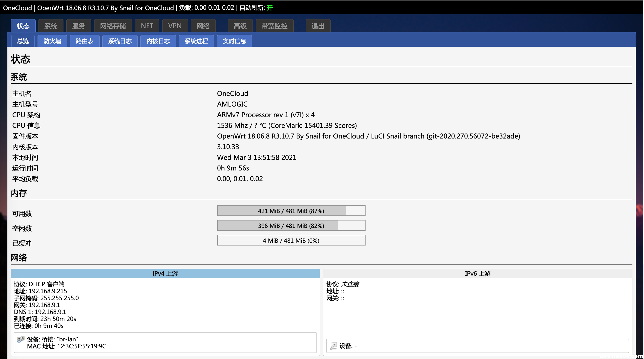This screenshot has height=359, width=644.
Task: Open the 服务 main menu tab
Action: tap(79, 26)
